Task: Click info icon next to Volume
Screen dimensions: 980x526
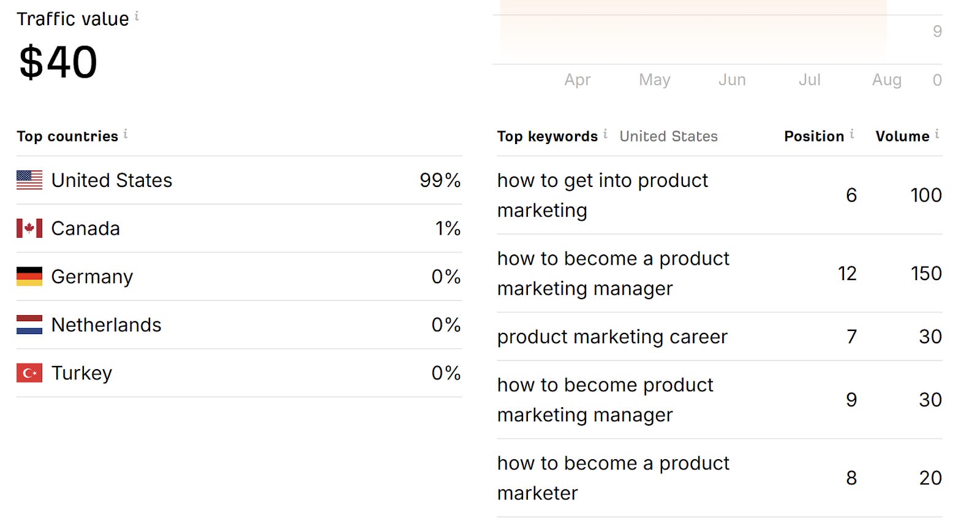Action: coord(937,134)
